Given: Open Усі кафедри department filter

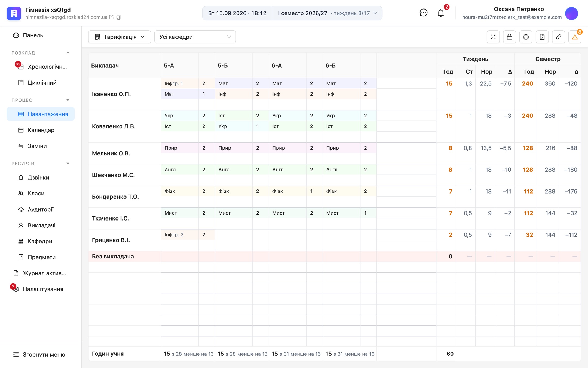Looking at the screenshot, I should click(x=195, y=37).
